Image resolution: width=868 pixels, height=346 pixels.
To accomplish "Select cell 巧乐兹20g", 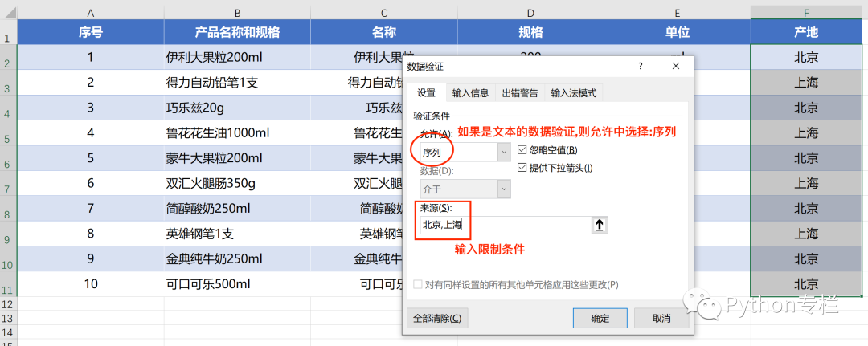I will point(237,108).
